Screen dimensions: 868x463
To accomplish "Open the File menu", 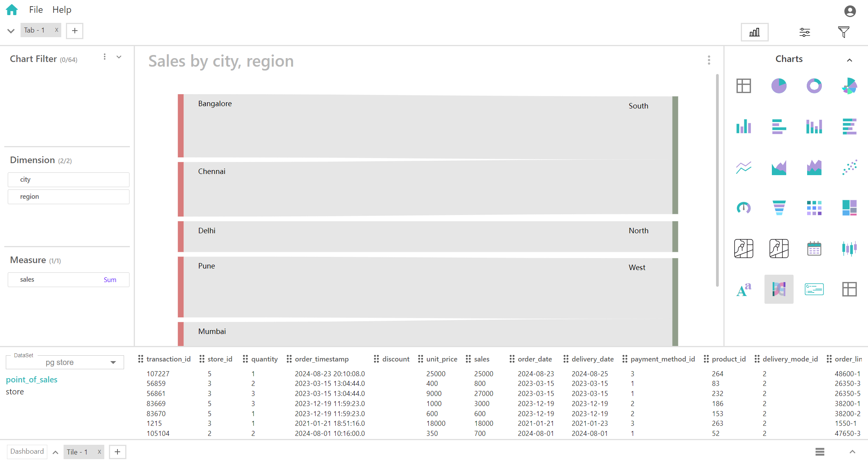I will [x=36, y=10].
